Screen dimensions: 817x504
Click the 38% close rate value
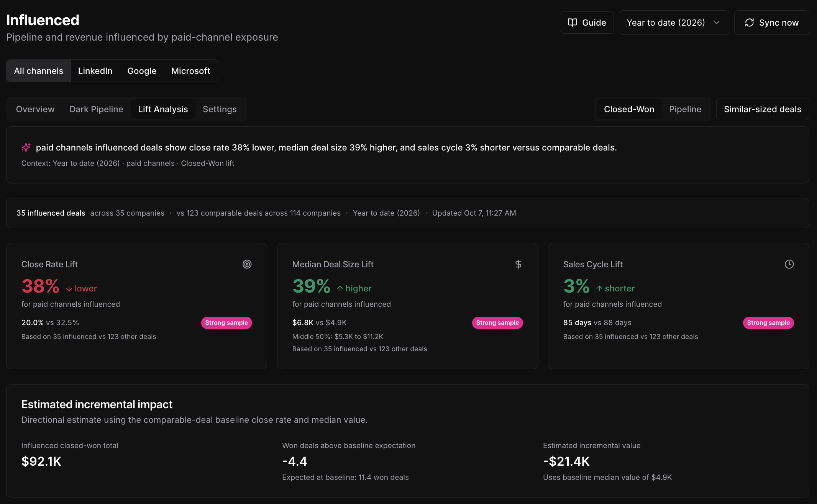click(x=40, y=286)
